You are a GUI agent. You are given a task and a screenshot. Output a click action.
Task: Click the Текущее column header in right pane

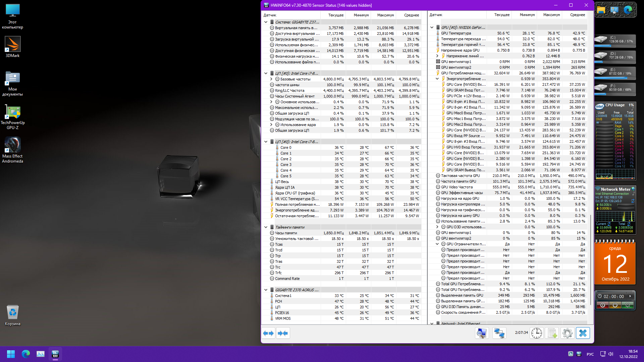click(501, 15)
